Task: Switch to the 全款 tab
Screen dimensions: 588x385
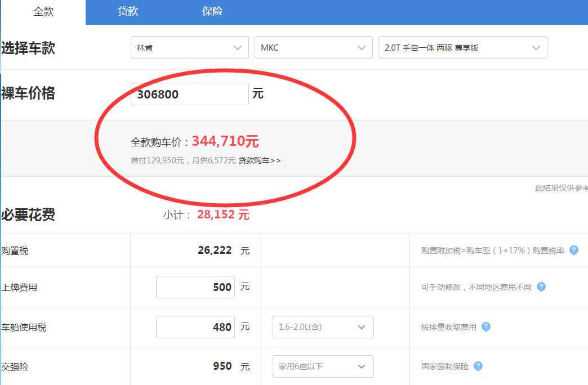Action: 43,12
